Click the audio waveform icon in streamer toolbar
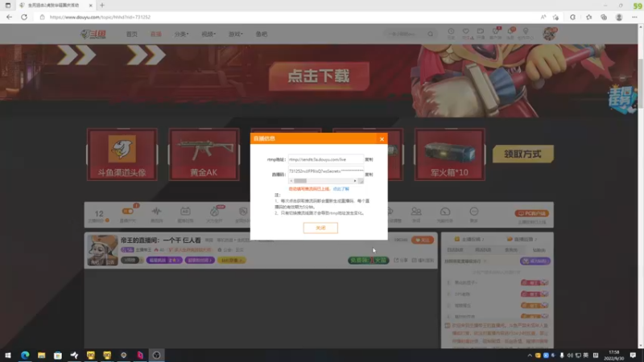644x362 pixels. point(156,212)
